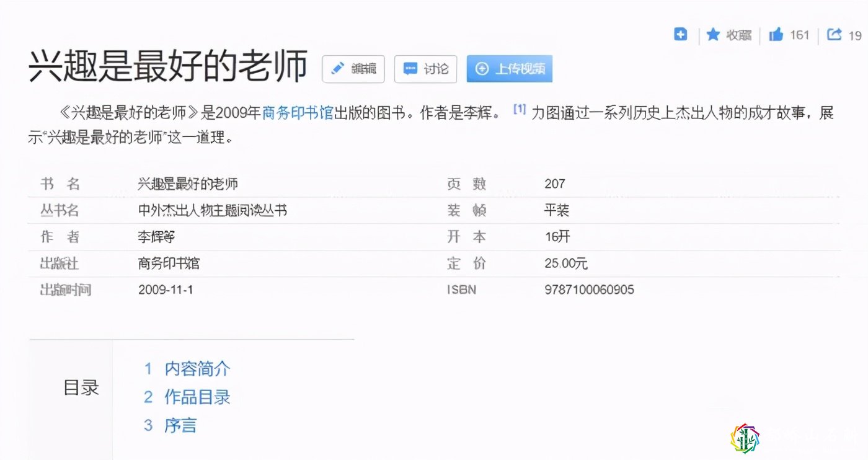
Task: Follow the 商务印书馆 link in summary
Action: click(298, 113)
